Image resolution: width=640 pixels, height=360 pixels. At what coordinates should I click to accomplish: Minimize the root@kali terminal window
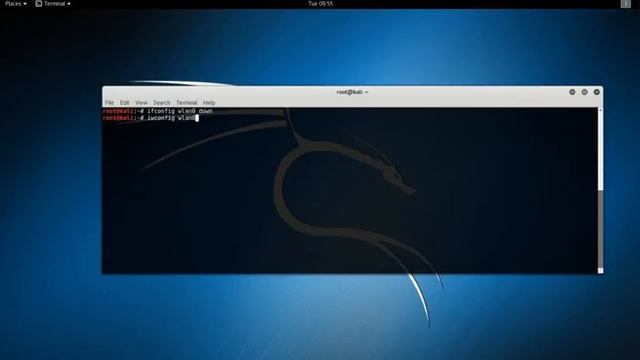click(572, 92)
